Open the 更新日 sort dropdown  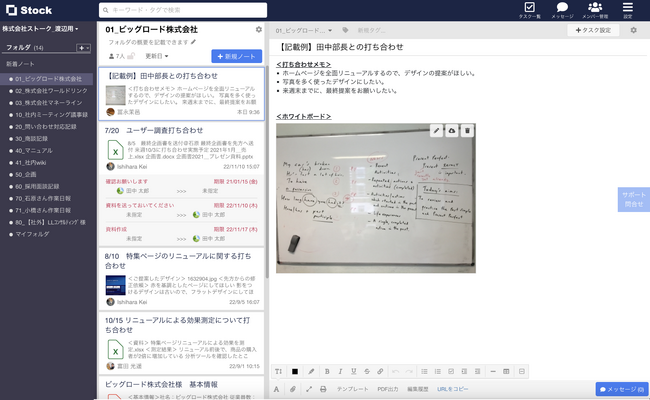[157, 56]
